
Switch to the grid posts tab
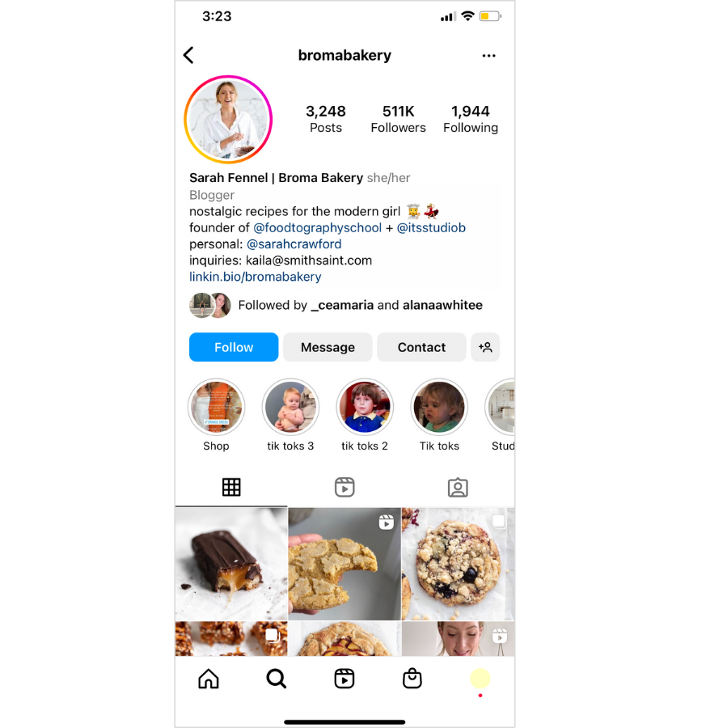click(231, 487)
